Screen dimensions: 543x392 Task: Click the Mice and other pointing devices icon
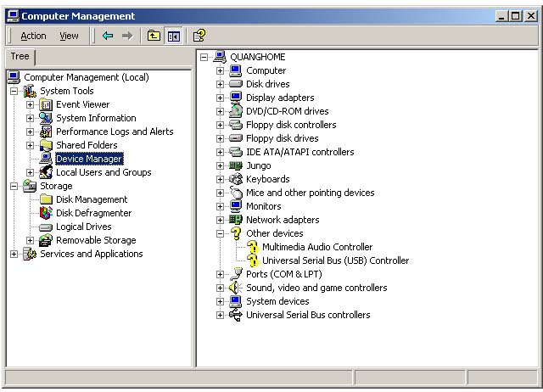(236, 193)
